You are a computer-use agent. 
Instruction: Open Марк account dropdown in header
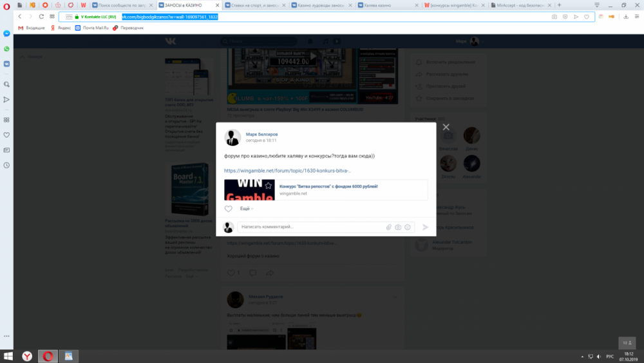(470, 41)
